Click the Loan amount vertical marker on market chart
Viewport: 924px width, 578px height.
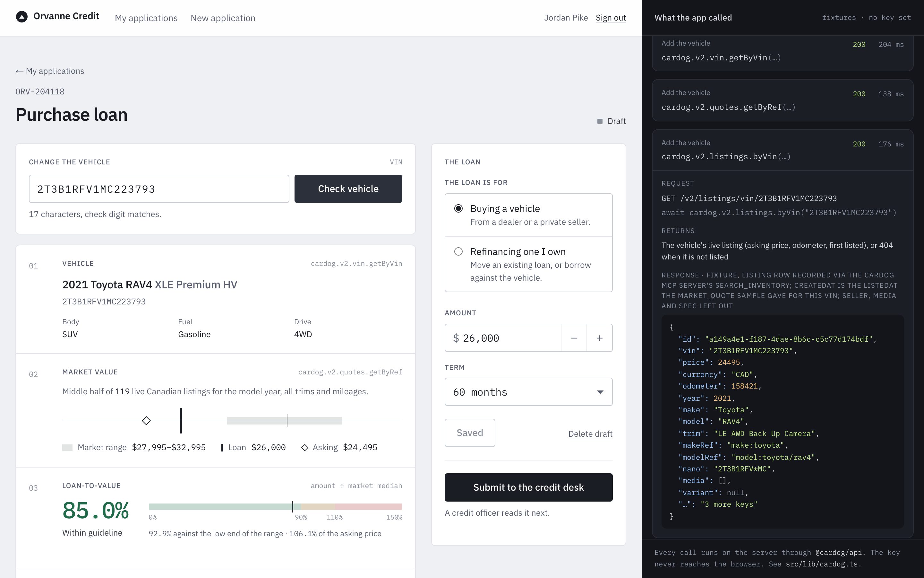tap(181, 421)
